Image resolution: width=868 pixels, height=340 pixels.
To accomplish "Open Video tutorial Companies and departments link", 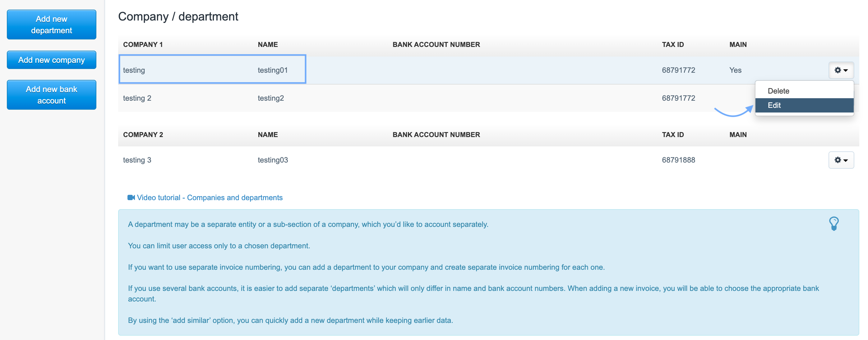I will point(209,197).
